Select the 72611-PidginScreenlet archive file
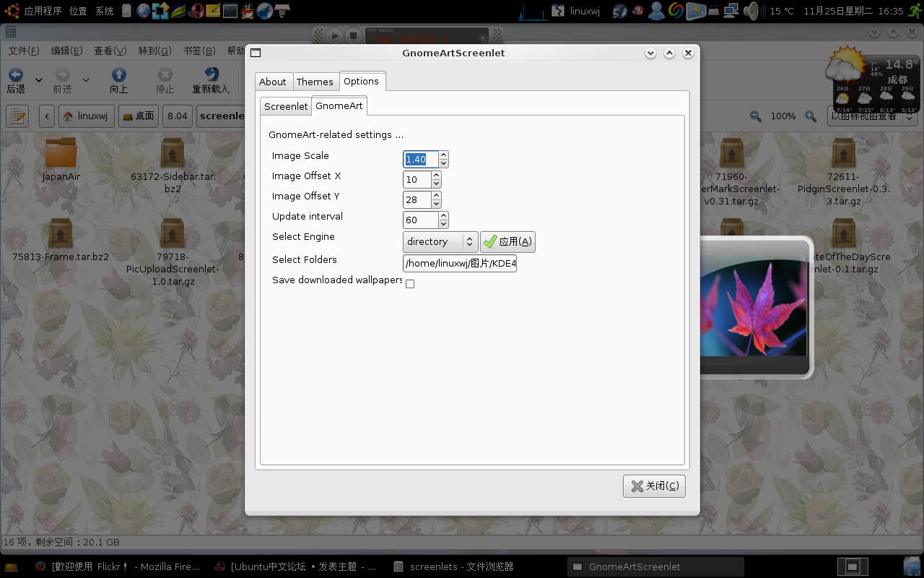924x578 pixels. [843, 152]
